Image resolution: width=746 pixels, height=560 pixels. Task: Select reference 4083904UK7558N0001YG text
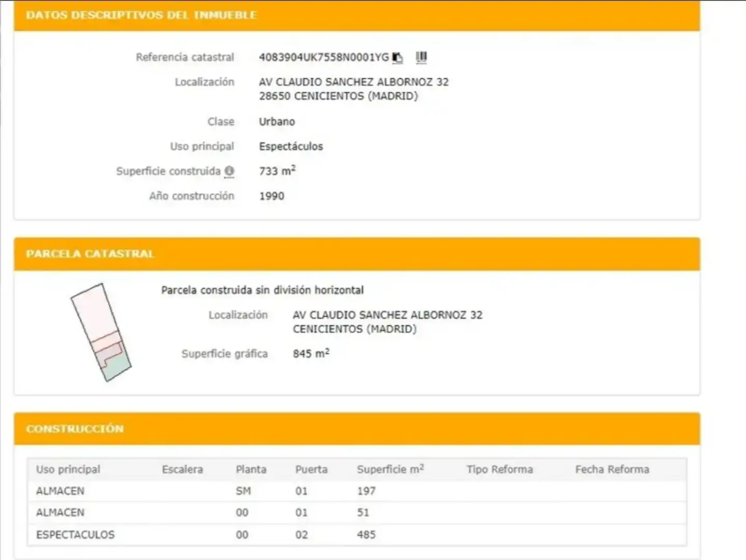click(324, 57)
